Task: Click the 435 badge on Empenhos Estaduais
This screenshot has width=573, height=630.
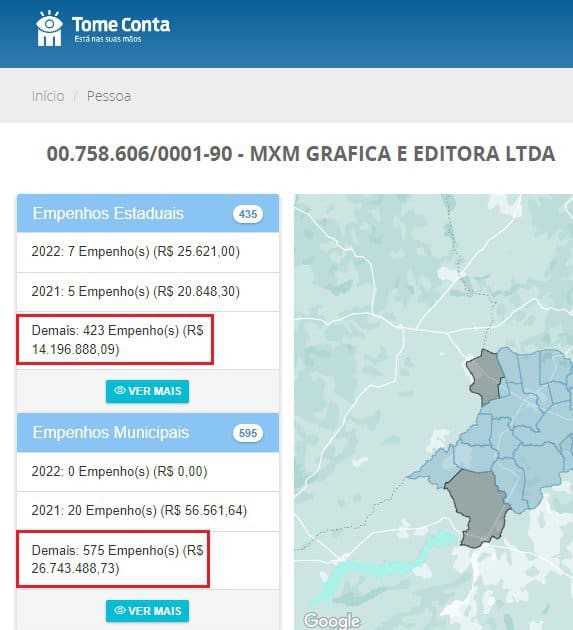Action: tap(248, 214)
